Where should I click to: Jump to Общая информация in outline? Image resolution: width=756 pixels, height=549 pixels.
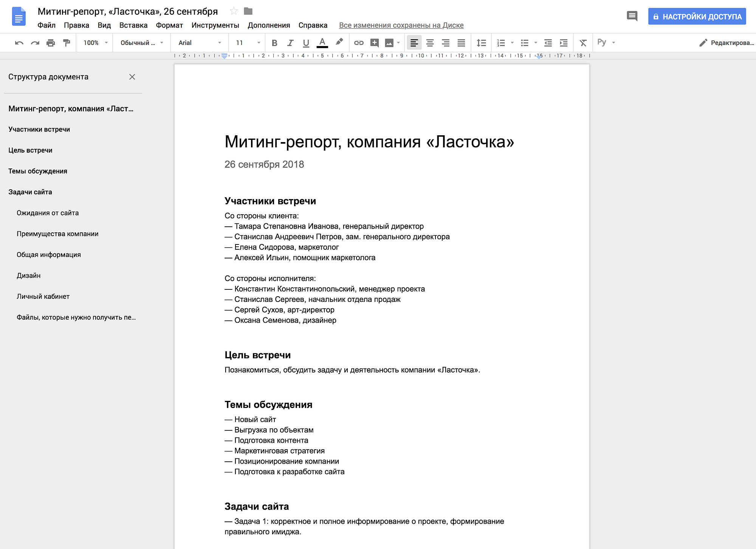49,255
